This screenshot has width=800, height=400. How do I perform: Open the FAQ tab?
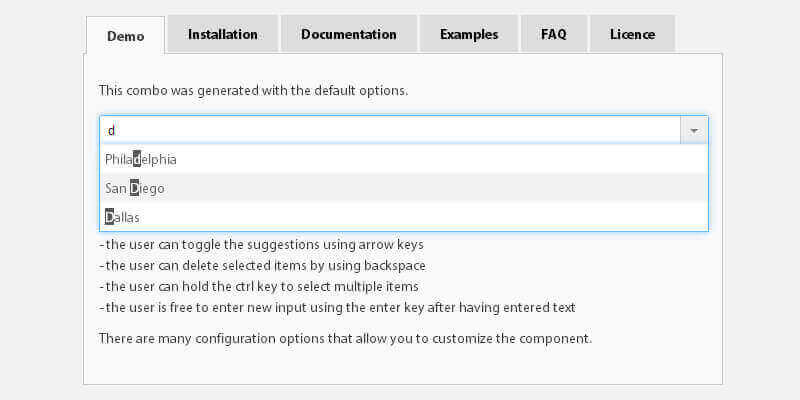click(x=554, y=34)
